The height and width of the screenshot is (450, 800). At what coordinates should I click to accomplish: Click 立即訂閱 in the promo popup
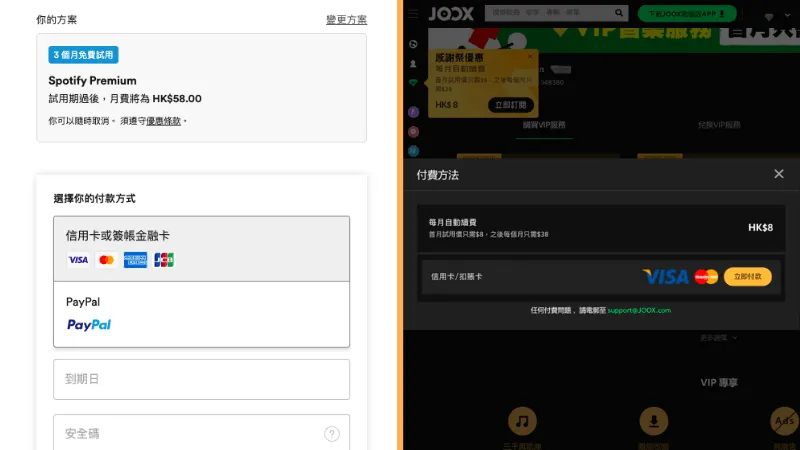(x=511, y=105)
